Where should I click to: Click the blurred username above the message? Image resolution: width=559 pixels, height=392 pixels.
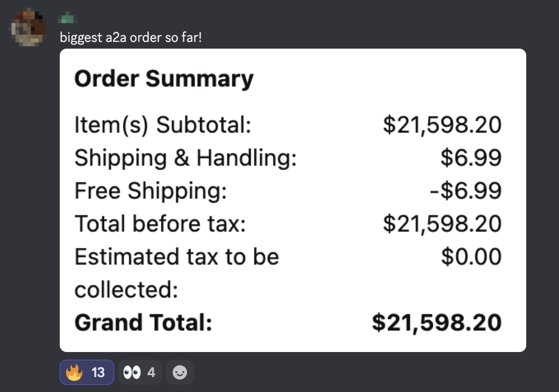67,18
